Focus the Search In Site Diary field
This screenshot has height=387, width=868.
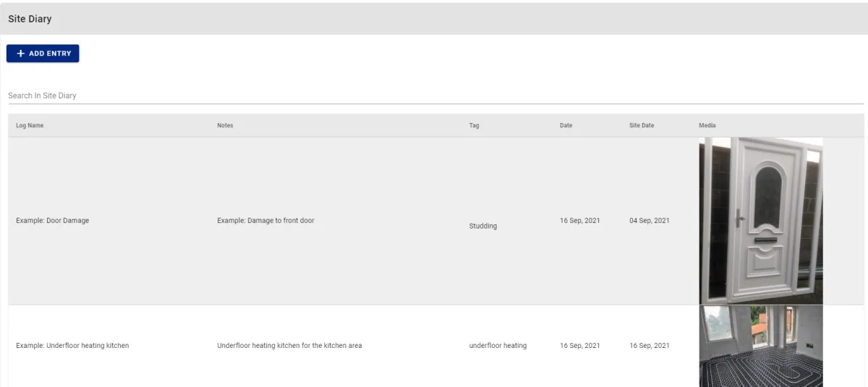coord(435,95)
